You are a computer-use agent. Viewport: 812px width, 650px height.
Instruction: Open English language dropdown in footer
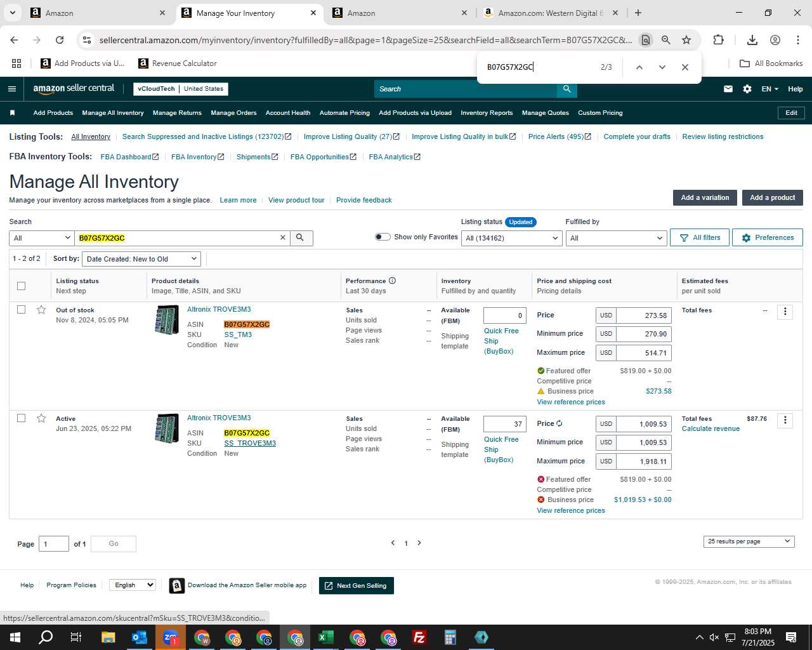133,585
